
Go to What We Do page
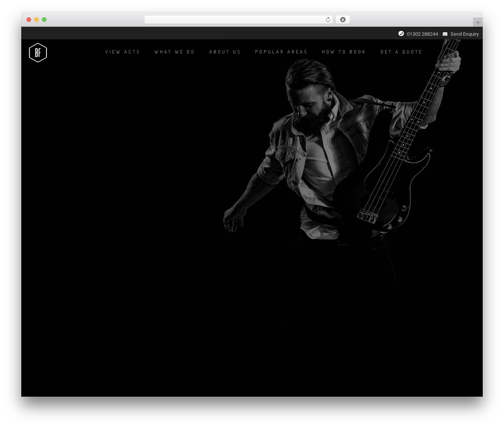click(x=174, y=52)
